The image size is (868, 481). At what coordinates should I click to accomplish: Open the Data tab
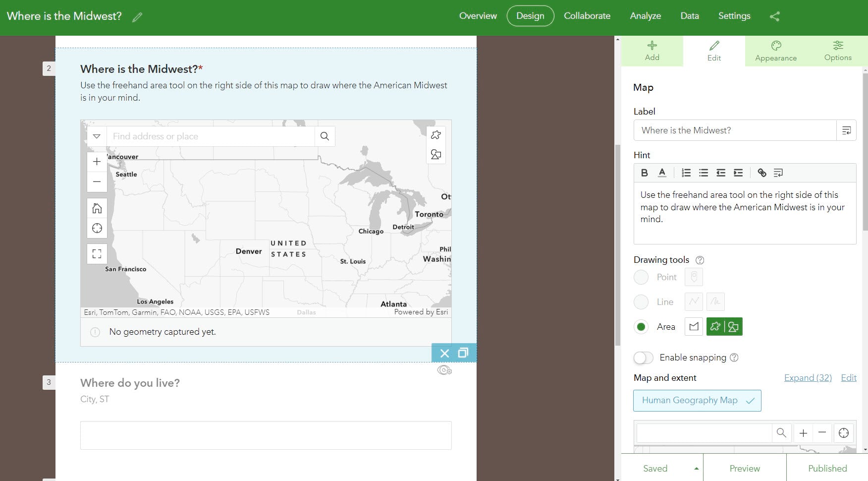coord(690,16)
